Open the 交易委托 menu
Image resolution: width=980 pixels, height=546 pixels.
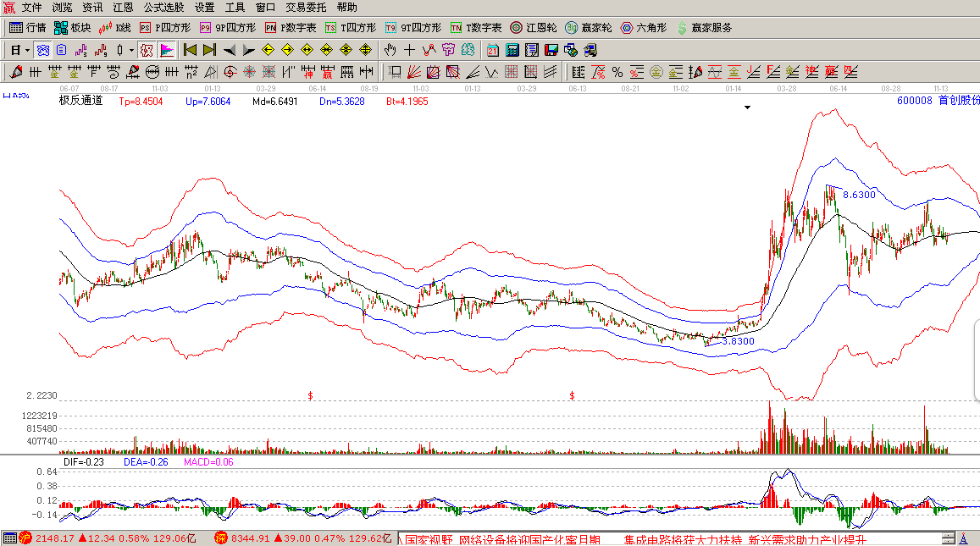[x=306, y=7]
